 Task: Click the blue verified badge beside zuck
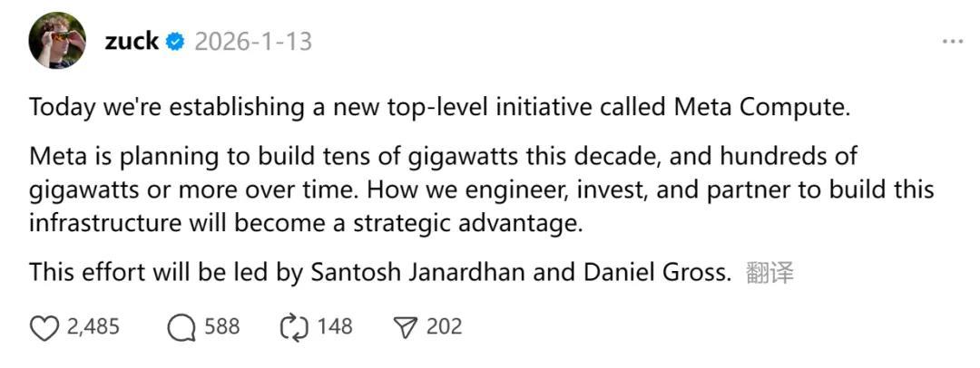pos(176,42)
